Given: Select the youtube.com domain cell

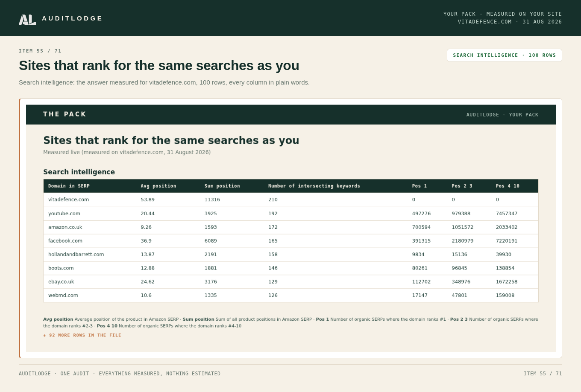Looking at the screenshot, I should pos(64,214).
